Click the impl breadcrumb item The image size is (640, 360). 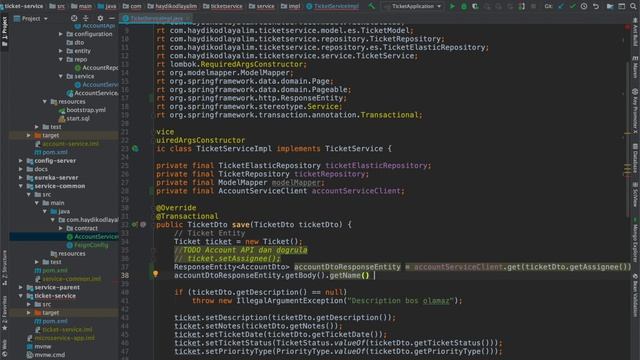pos(291,6)
